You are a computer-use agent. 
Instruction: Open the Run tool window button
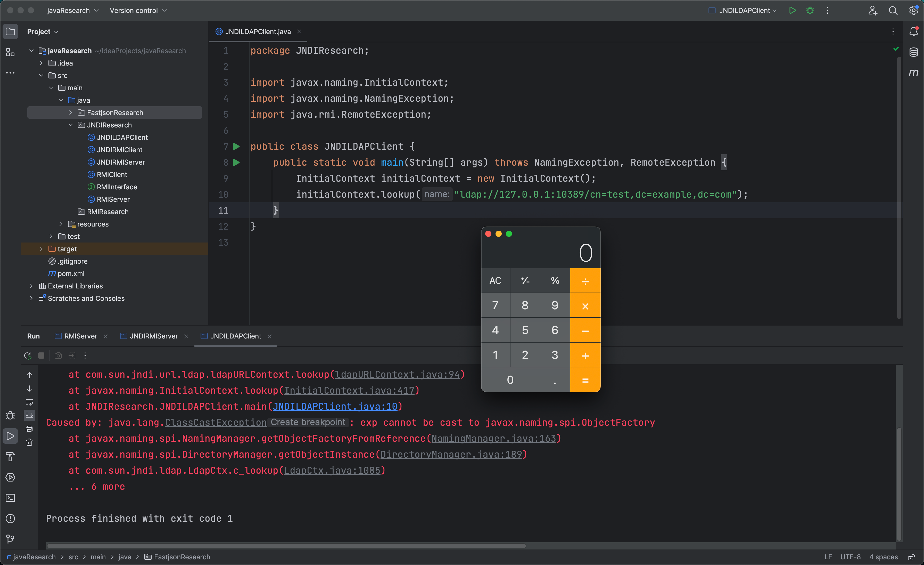pos(11,436)
